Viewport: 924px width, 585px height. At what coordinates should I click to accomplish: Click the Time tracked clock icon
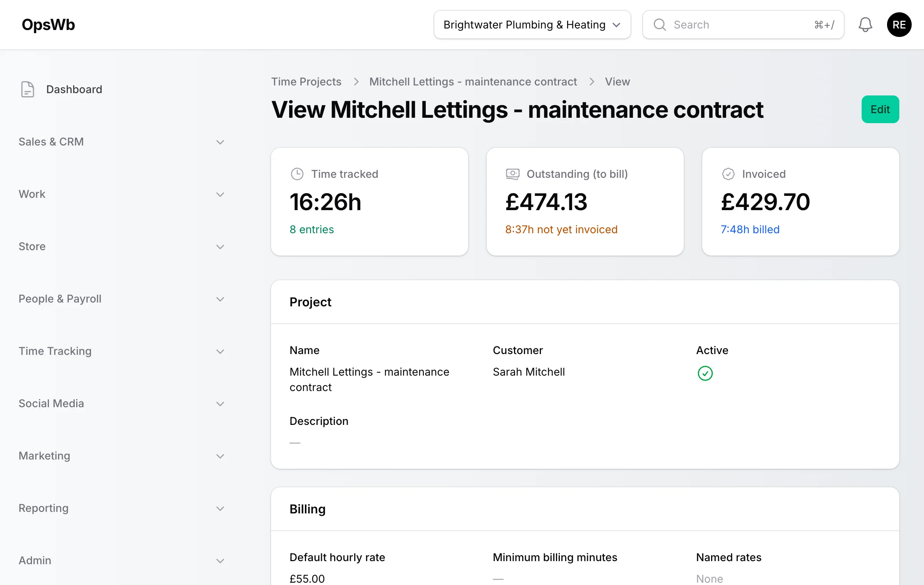297,174
